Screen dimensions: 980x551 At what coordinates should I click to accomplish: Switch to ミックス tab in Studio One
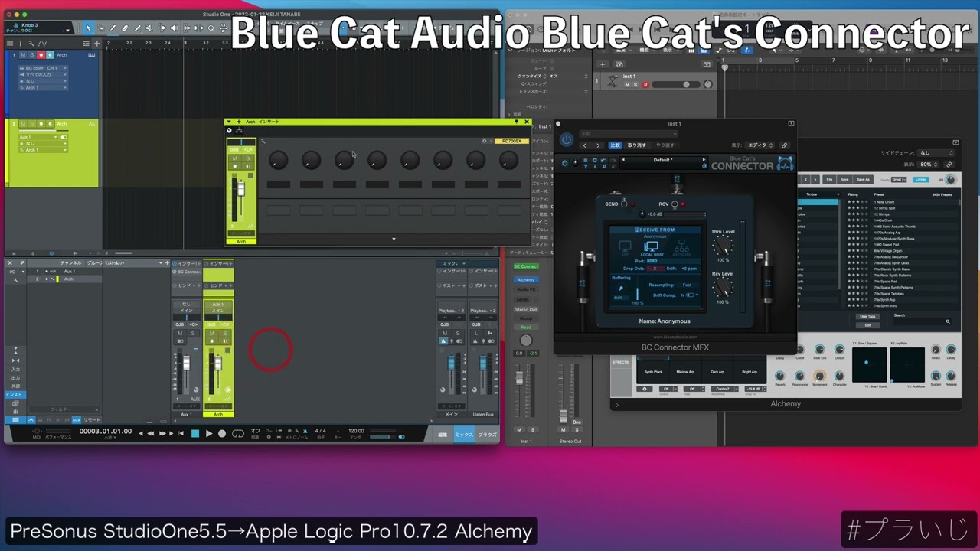pos(464,435)
